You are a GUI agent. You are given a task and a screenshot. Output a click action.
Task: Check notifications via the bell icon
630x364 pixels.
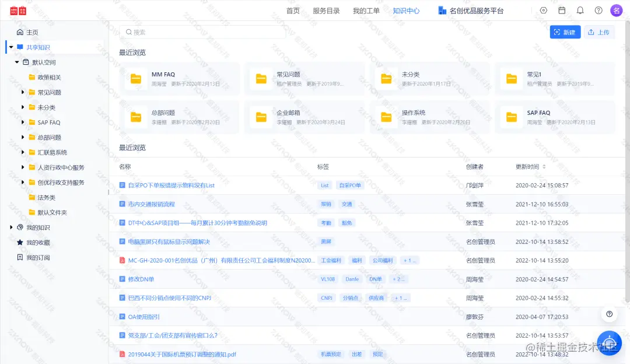(580, 10)
